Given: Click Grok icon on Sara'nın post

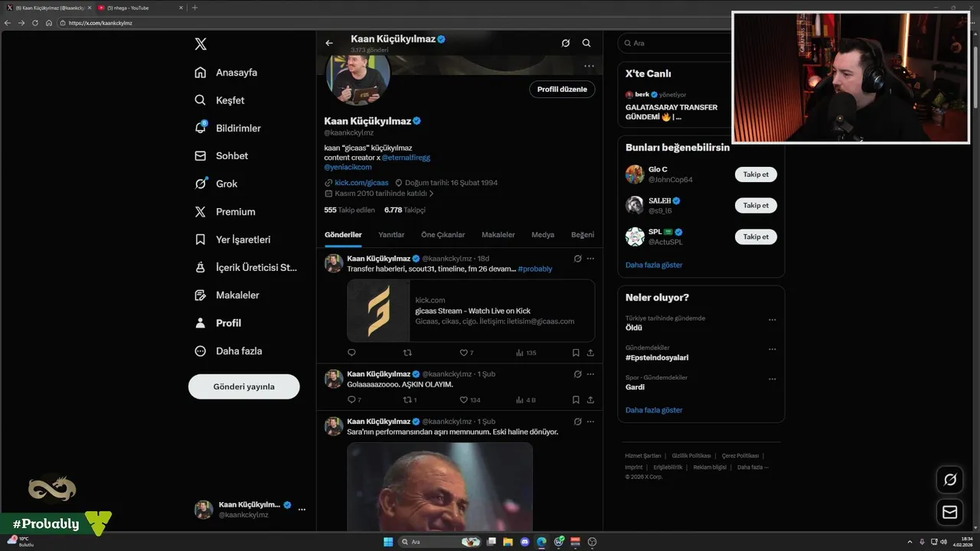Looking at the screenshot, I should [577, 421].
